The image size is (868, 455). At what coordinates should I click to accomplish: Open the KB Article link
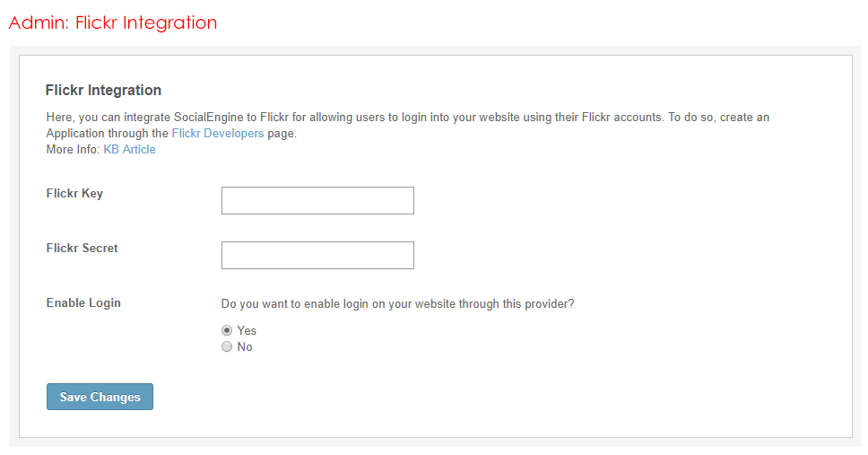pyautogui.click(x=129, y=149)
